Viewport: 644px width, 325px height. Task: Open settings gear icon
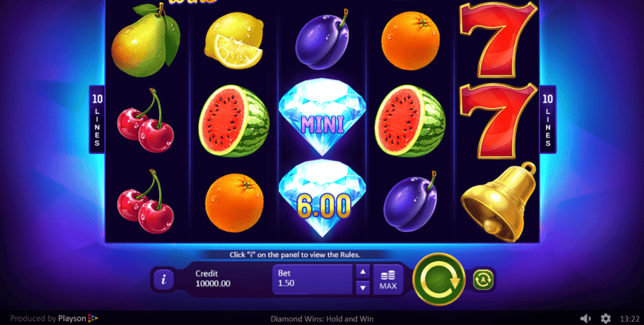605,319
